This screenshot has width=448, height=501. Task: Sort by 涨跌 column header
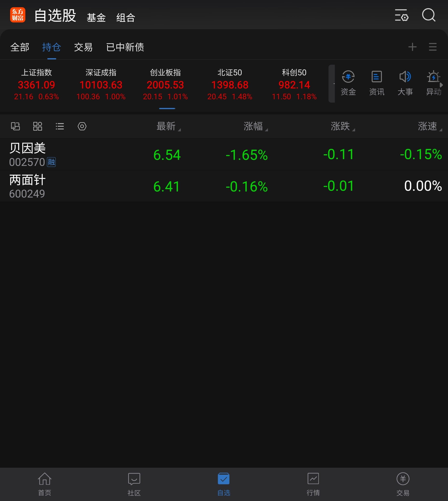point(343,126)
